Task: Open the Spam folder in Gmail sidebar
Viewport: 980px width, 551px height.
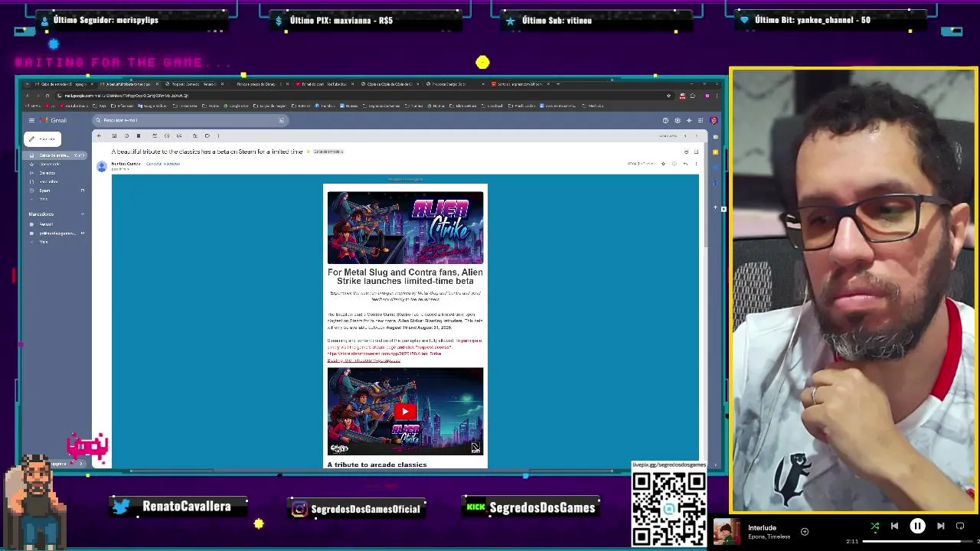Action: (46, 191)
